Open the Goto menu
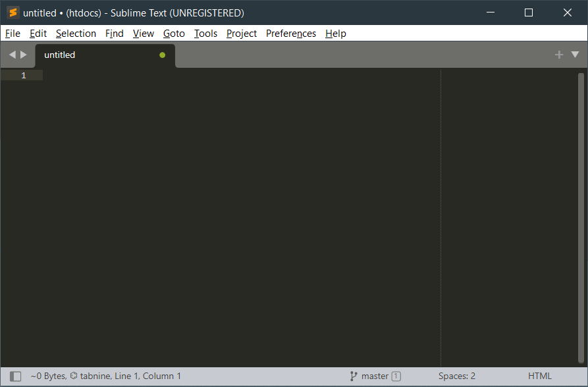The width and height of the screenshot is (588, 387). (x=174, y=34)
